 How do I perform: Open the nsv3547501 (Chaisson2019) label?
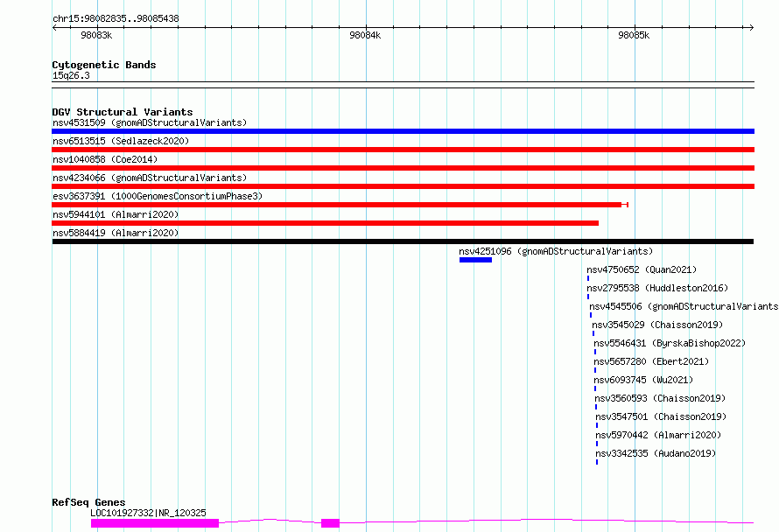661,416
